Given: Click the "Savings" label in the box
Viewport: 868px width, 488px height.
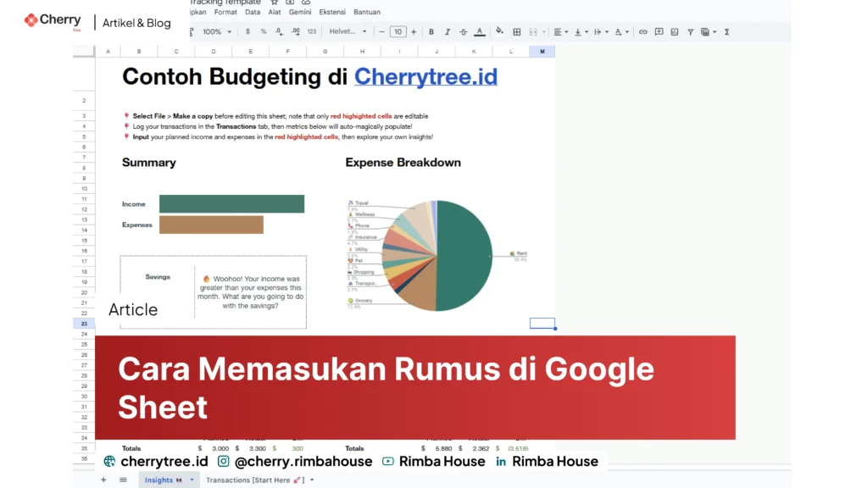Looking at the screenshot, I should pos(158,277).
